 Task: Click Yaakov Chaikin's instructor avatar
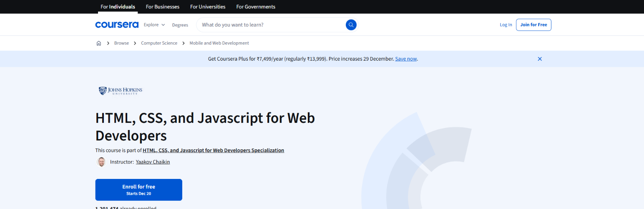pyautogui.click(x=101, y=162)
